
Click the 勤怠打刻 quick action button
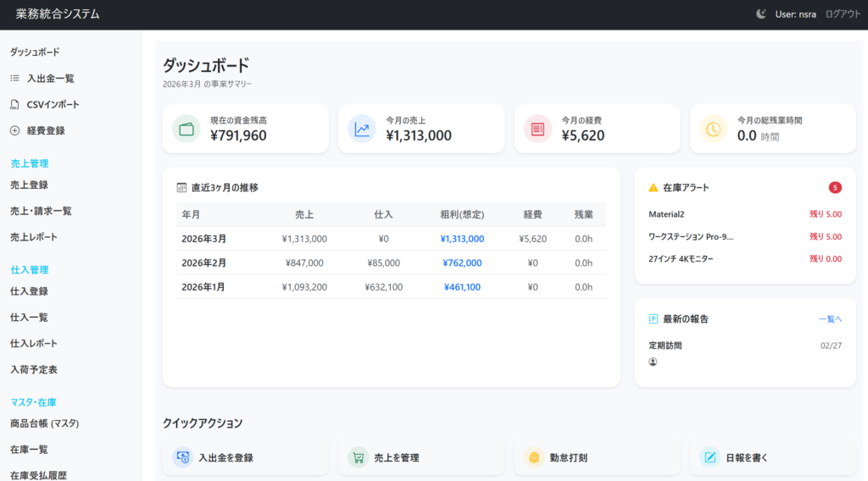(597, 457)
